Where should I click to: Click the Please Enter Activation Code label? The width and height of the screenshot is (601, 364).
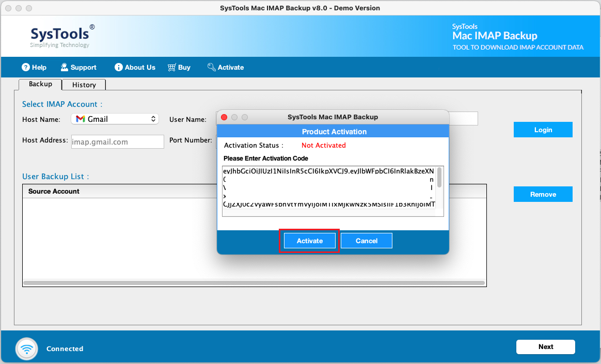265,158
